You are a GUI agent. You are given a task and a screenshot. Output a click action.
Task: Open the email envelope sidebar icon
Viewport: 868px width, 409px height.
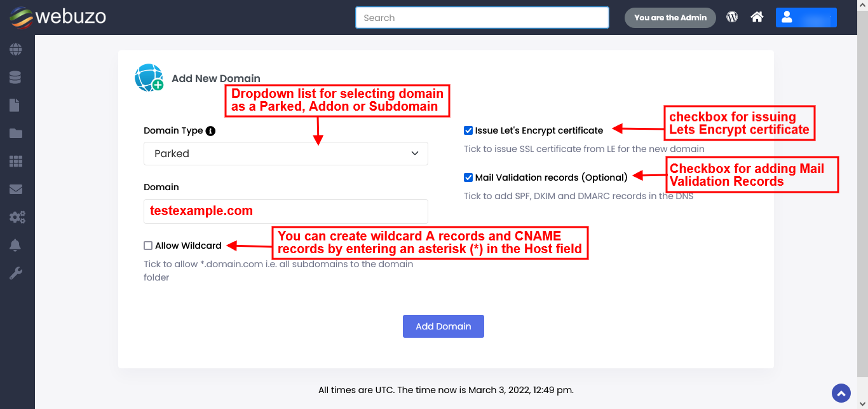coord(15,189)
